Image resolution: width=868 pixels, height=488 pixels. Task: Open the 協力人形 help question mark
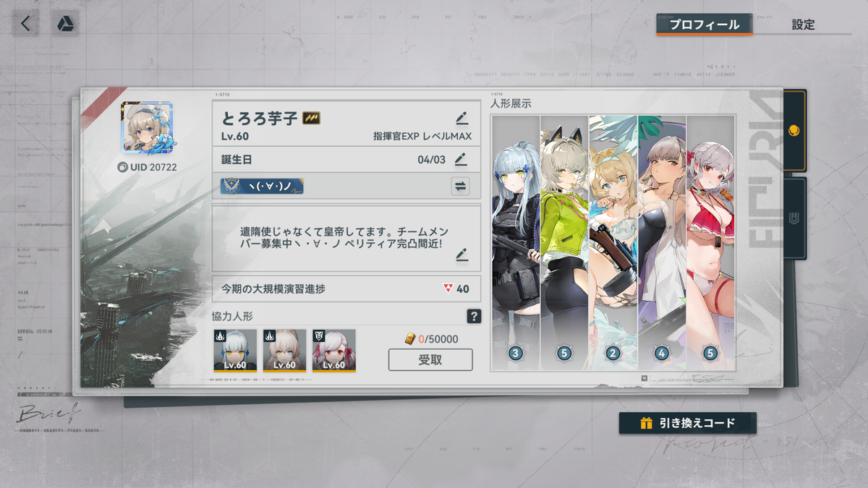pyautogui.click(x=474, y=316)
